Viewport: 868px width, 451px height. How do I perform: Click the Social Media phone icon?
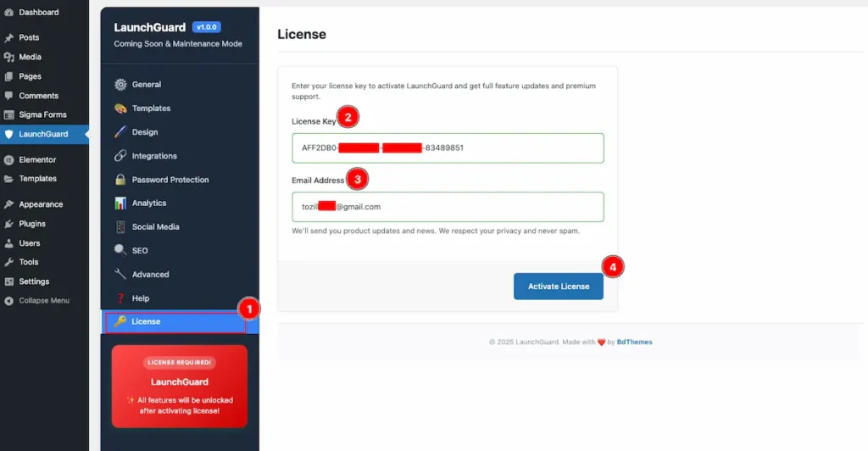tap(120, 227)
